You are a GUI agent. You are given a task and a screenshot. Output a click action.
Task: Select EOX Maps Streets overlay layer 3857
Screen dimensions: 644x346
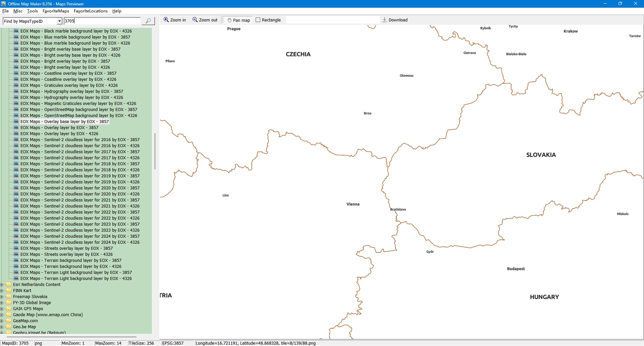(x=66, y=248)
